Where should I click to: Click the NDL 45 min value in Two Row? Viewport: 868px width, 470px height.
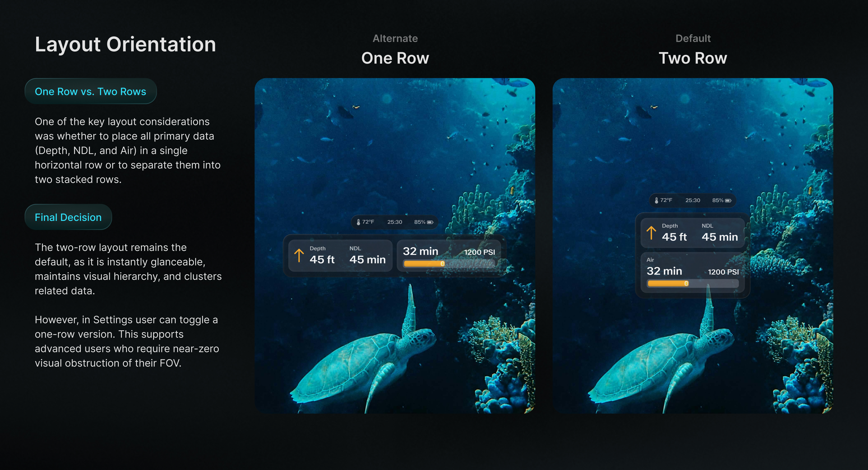(720, 237)
